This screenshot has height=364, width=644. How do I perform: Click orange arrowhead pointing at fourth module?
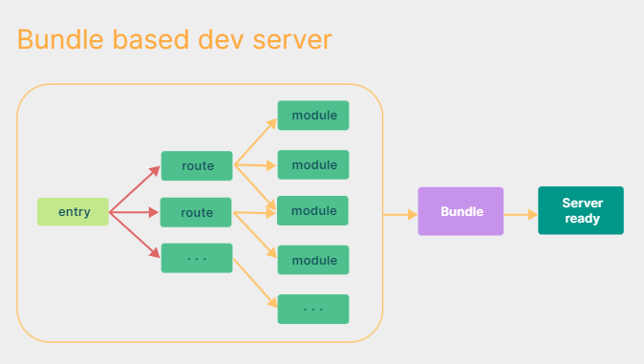272,253
